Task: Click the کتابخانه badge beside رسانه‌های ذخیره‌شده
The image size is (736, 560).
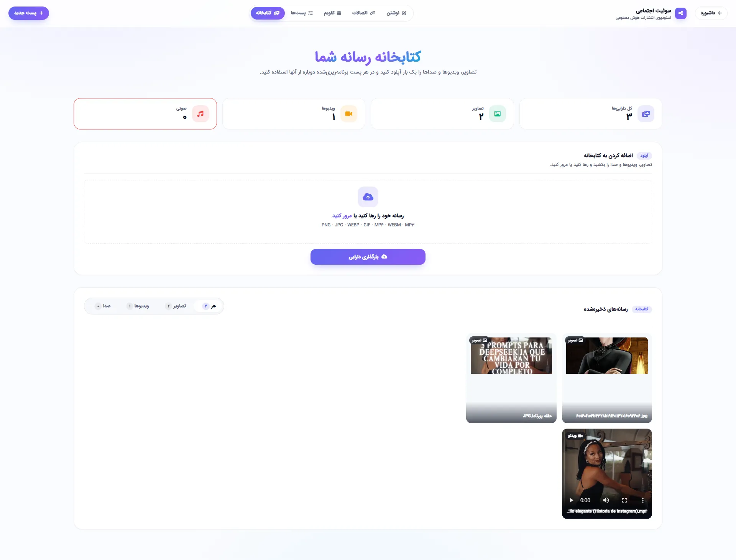Action: coord(642,309)
